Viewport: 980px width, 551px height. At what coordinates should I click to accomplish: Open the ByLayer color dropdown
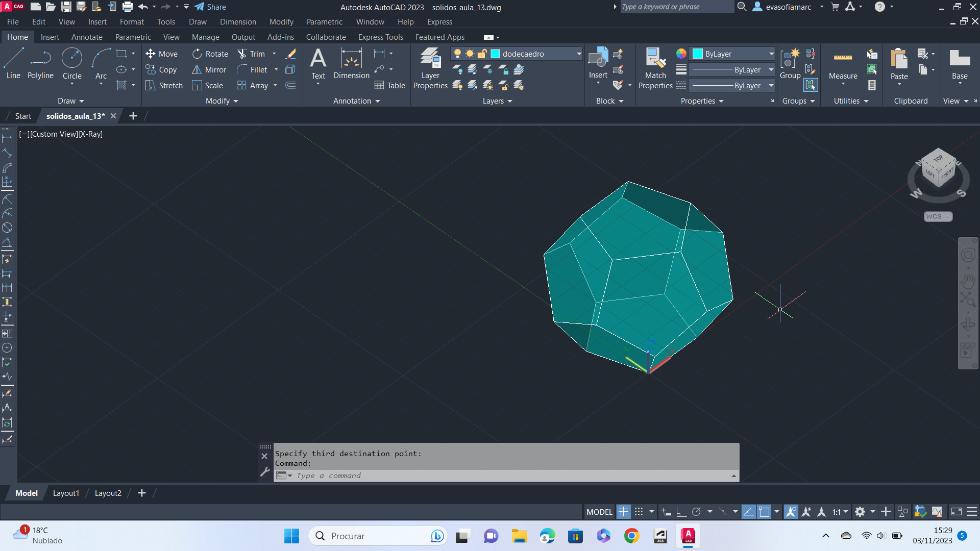(771, 54)
